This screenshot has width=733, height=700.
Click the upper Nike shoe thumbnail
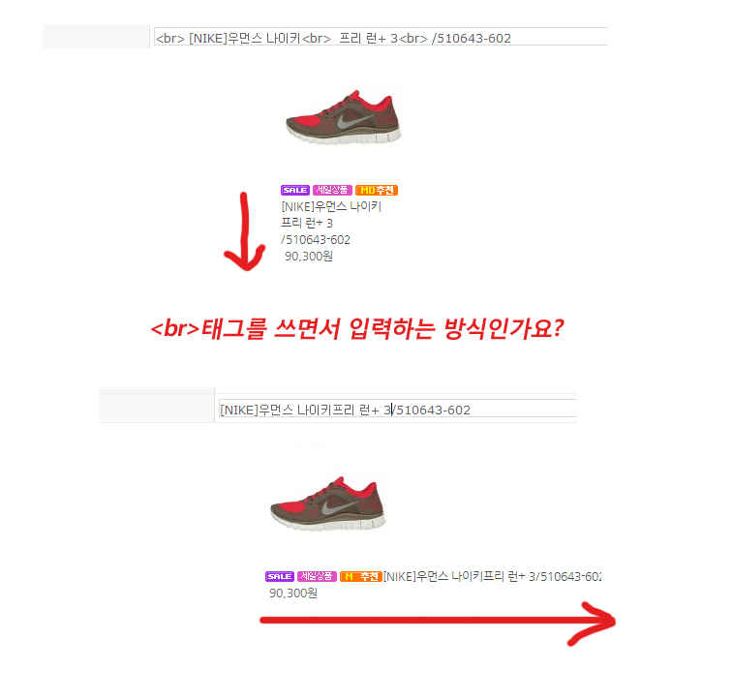click(345, 117)
